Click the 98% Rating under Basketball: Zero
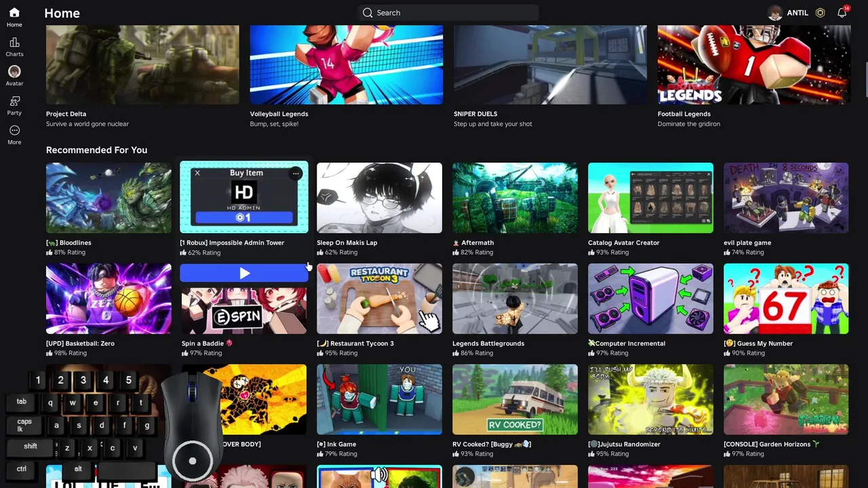 [x=66, y=353]
